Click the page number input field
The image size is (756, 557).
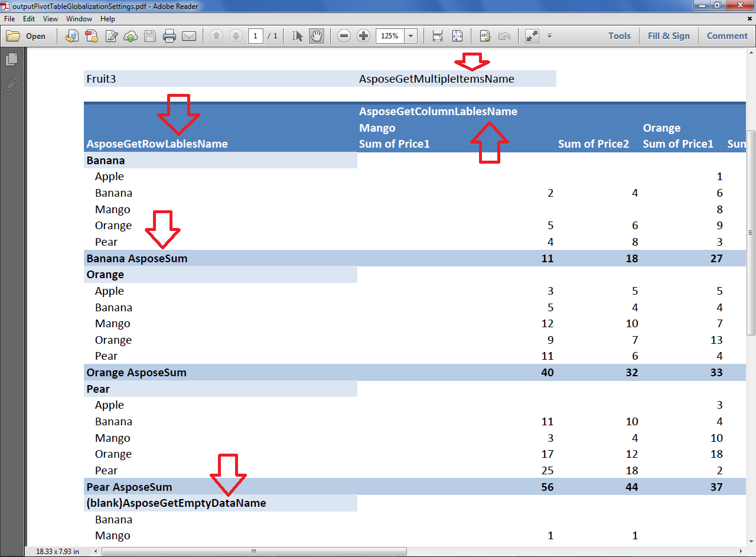click(255, 36)
